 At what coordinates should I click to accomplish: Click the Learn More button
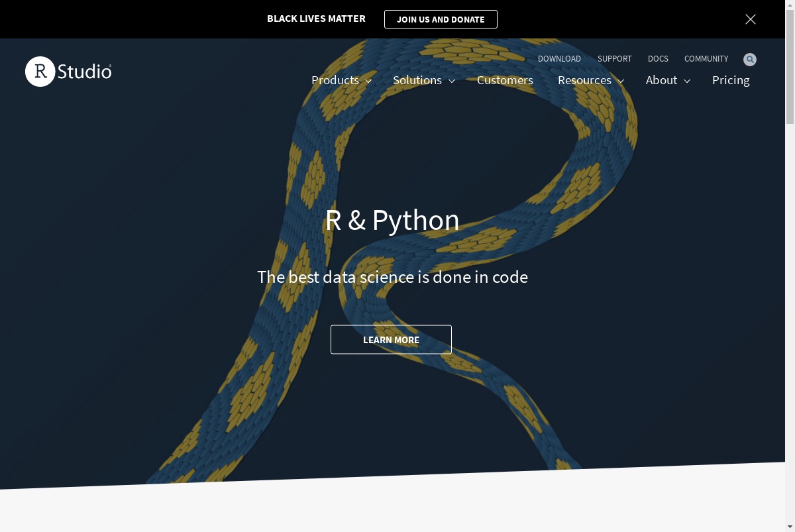(391, 339)
